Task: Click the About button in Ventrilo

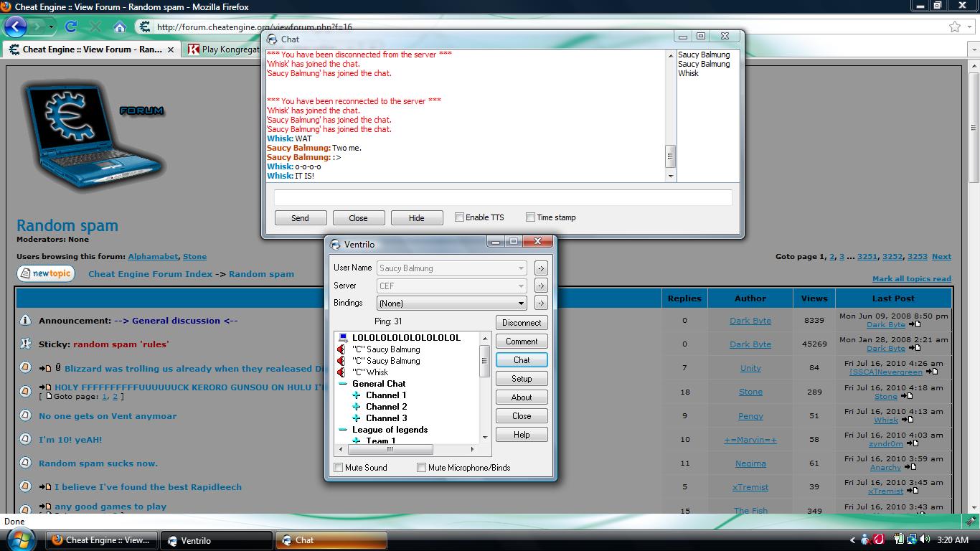Action: pyautogui.click(x=522, y=397)
